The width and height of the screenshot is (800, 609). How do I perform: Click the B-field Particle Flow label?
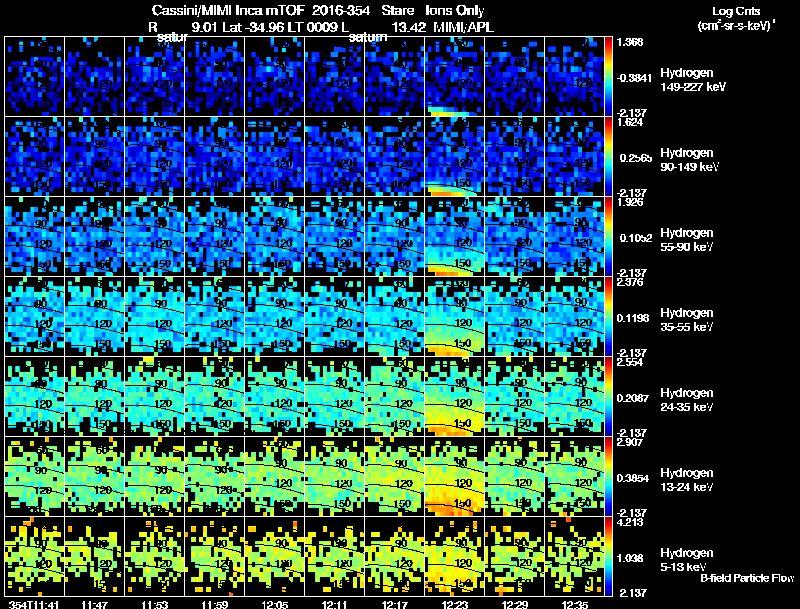point(747,578)
